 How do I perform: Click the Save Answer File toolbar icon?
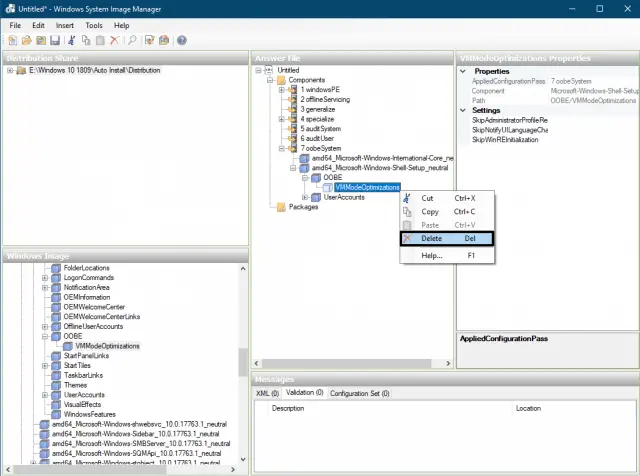55,41
